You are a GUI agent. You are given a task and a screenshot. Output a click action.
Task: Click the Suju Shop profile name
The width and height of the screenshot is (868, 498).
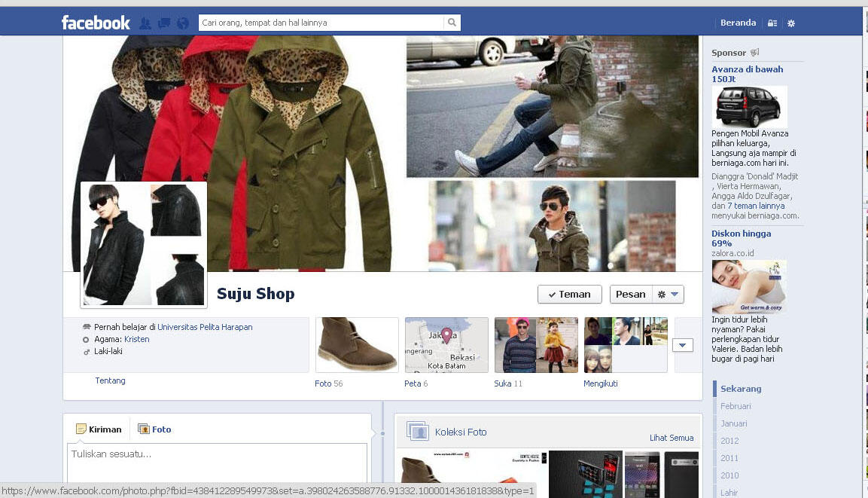tap(255, 294)
